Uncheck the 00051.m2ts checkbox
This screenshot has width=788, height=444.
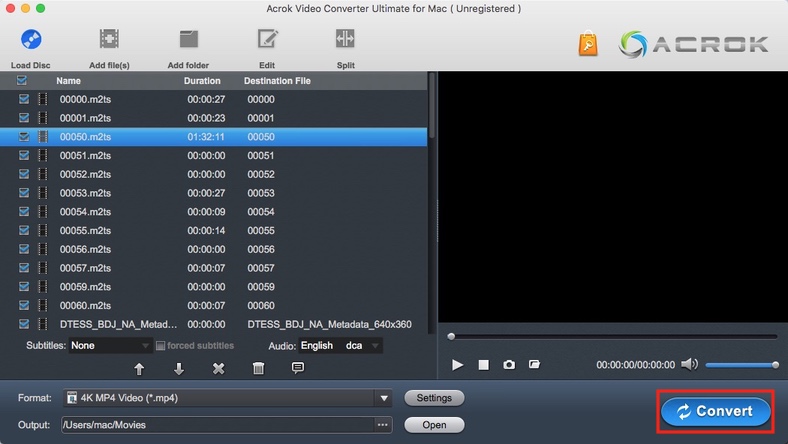[x=24, y=155]
